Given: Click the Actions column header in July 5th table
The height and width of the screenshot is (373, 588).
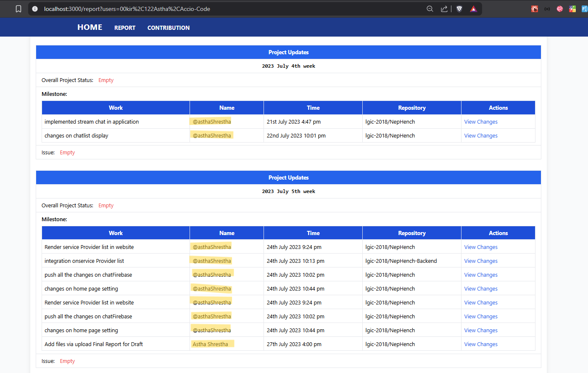Looking at the screenshot, I should point(498,233).
